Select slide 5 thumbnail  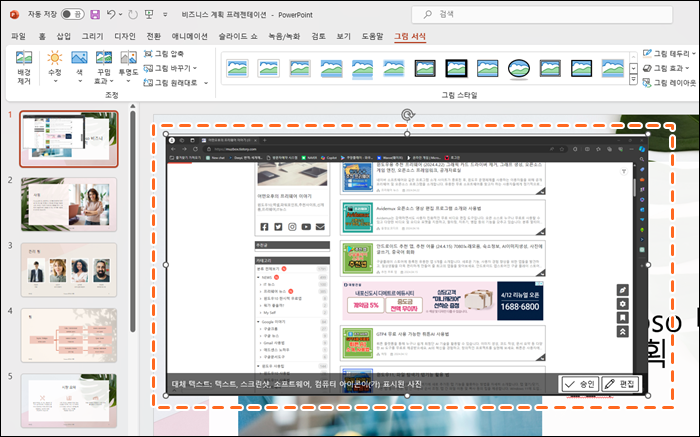(69, 401)
